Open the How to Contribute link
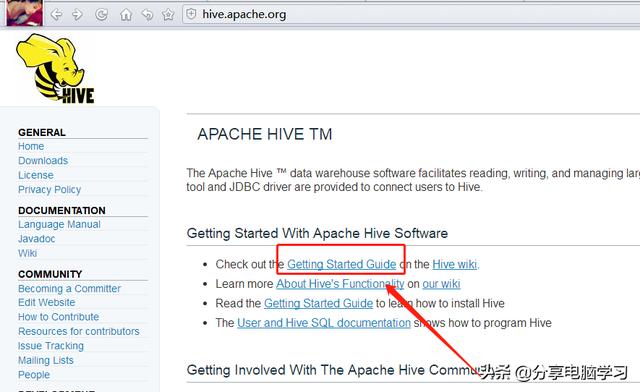 pyautogui.click(x=58, y=317)
